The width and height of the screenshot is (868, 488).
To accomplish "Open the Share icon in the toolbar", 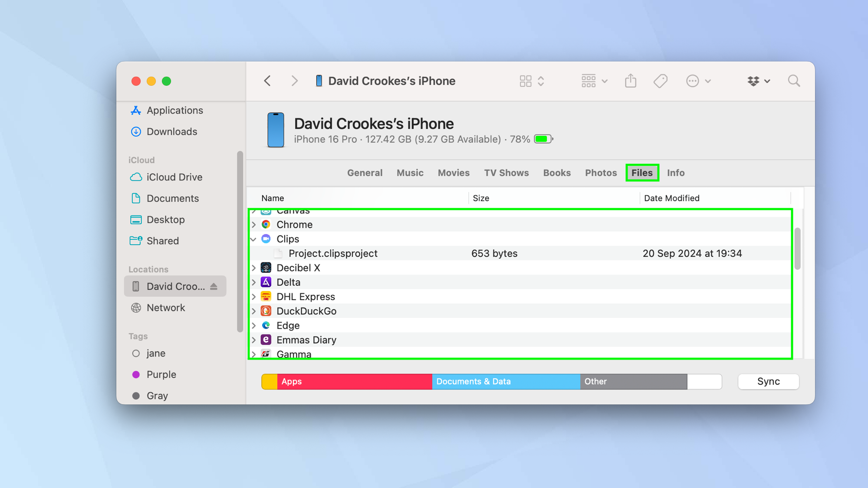I will tap(630, 81).
